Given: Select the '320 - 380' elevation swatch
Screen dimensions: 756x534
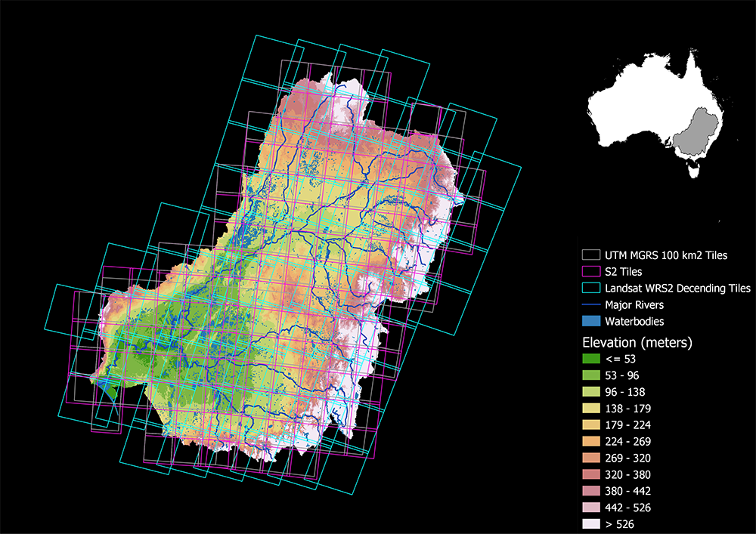Looking at the screenshot, I should (591, 474).
